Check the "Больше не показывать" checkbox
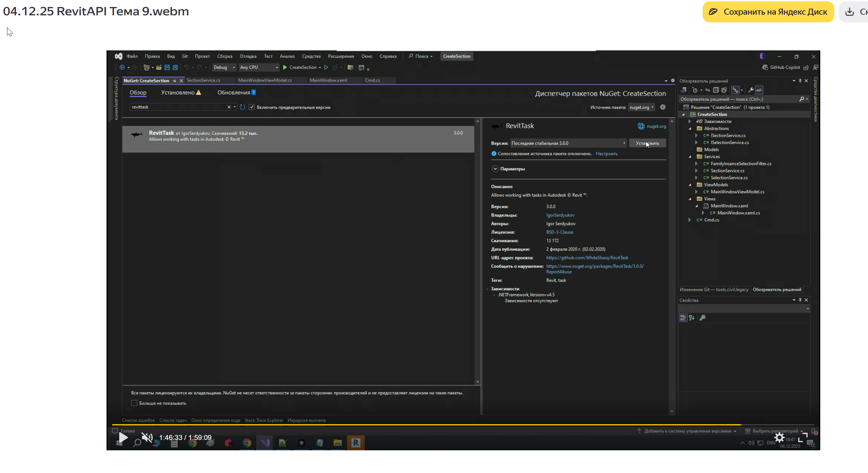 coord(134,403)
